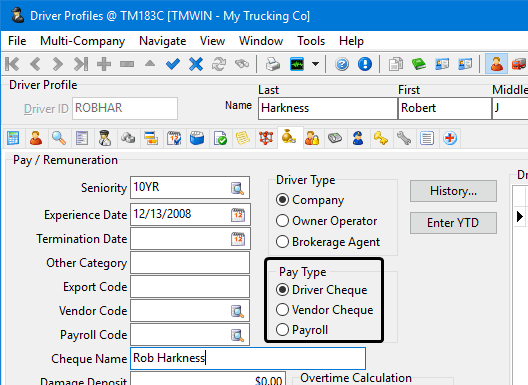
Task: Expand the dropdown arrow beside monitor icon
Action: click(315, 64)
